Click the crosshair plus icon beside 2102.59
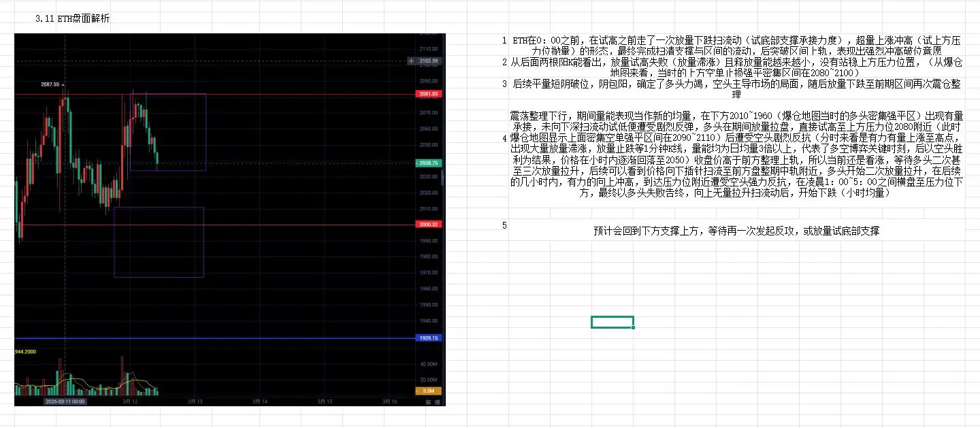The width and height of the screenshot is (980, 428). click(410, 61)
